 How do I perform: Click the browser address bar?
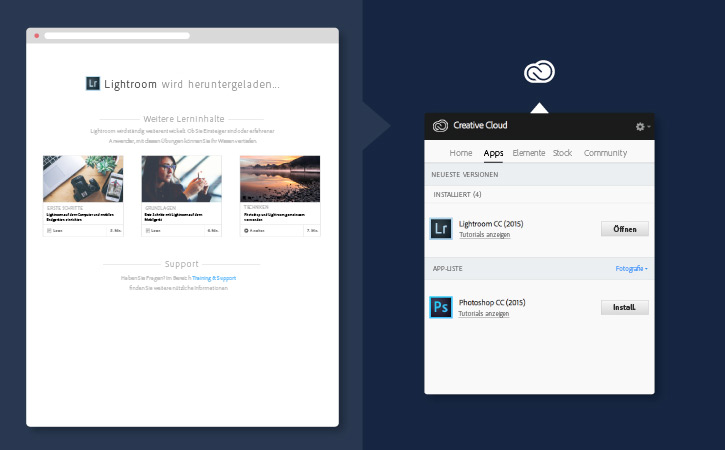pos(117,36)
